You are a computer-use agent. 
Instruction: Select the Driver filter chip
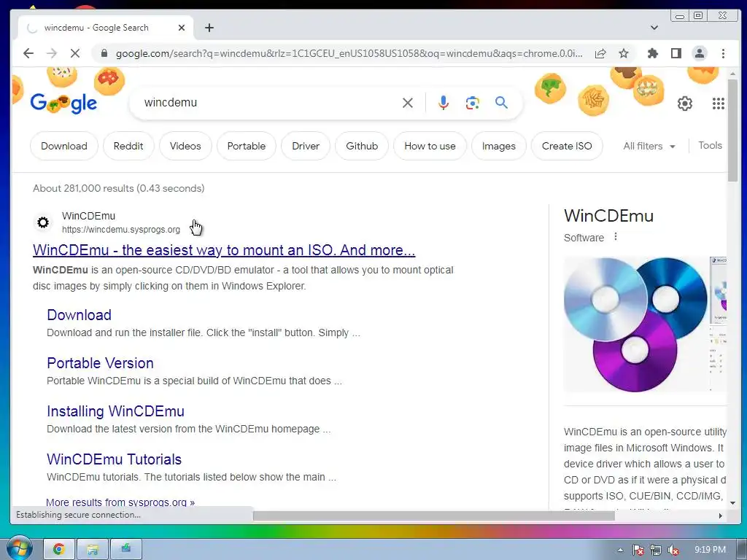[306, 146]
